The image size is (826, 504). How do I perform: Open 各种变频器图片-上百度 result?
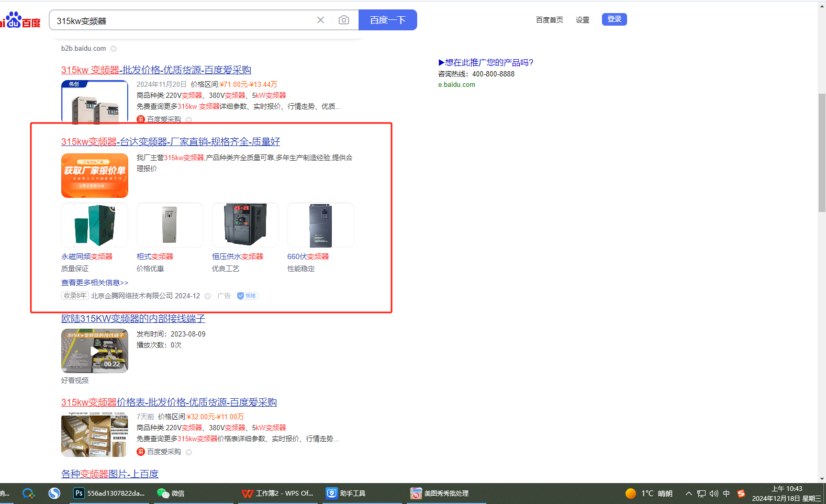(110, 474)
